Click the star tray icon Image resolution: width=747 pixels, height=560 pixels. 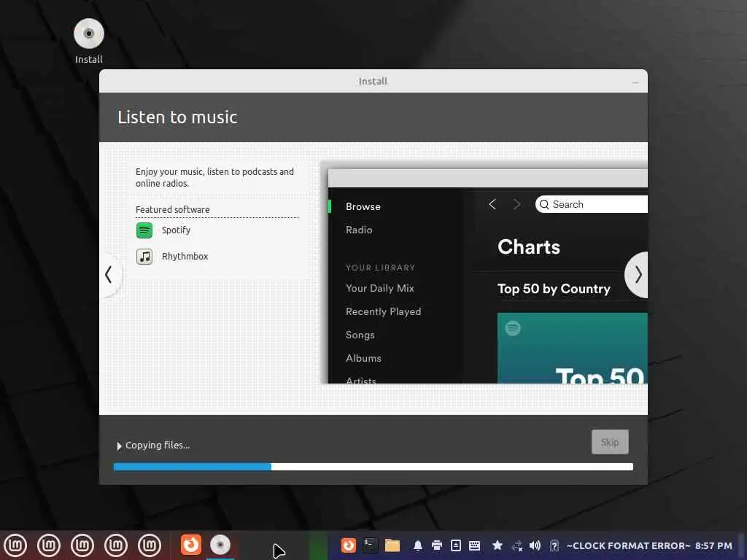pyautogui.click(x=498, y=545)
